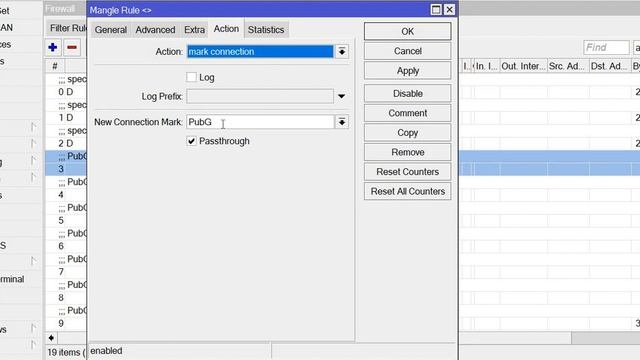Viewport: 640px width, 360px height.
Task: Select rule row 5 in the list
Action: point(65,220)
